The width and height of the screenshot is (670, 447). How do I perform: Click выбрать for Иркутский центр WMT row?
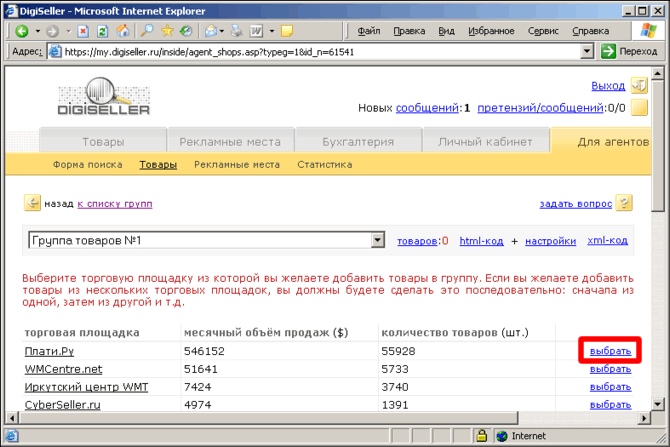610,387
